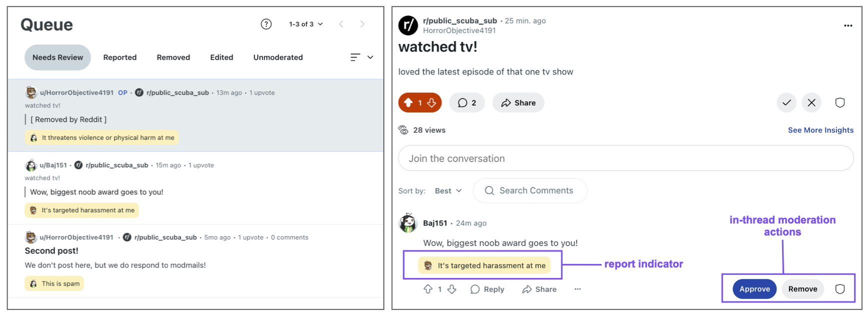Viewport: 868px width, 318px height.
Task: Switch to the Unmoderated tab
Action: point(278,57)
